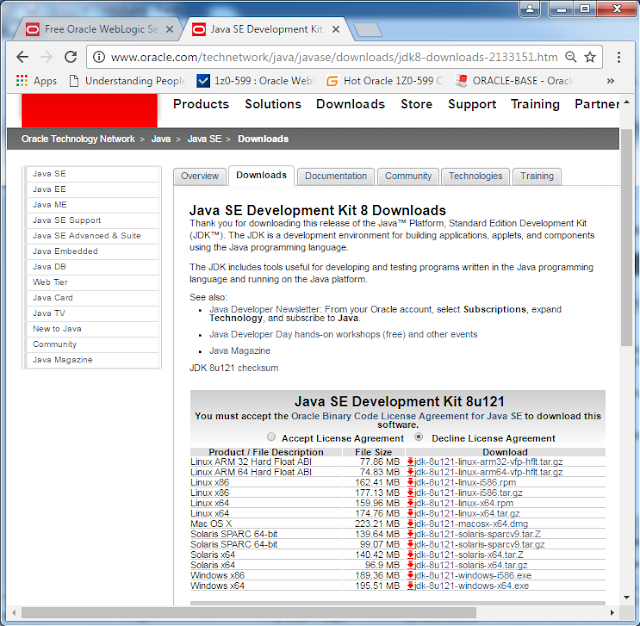Click download icon for solaris-x64.tar.Z

(x=411, y=555)
